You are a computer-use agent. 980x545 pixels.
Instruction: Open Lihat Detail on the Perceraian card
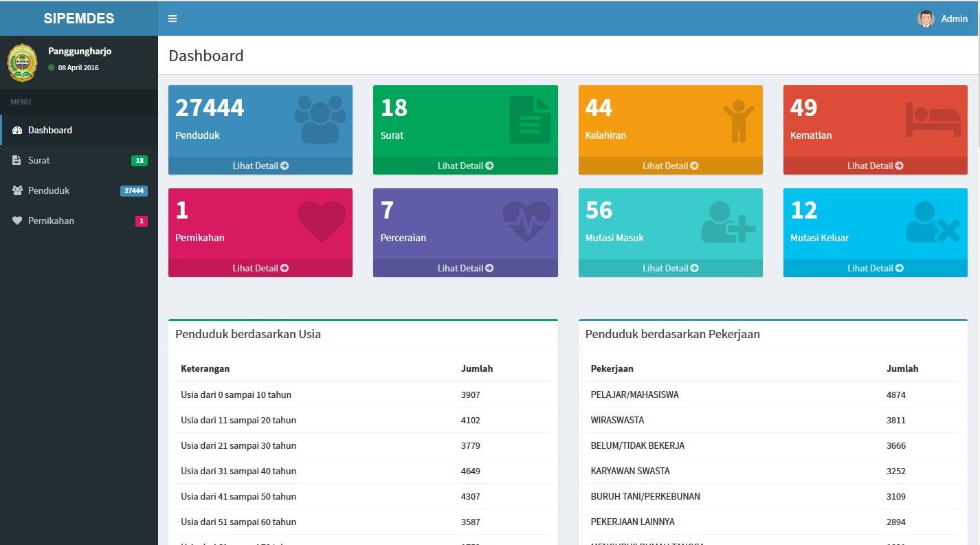pos(465,268)
